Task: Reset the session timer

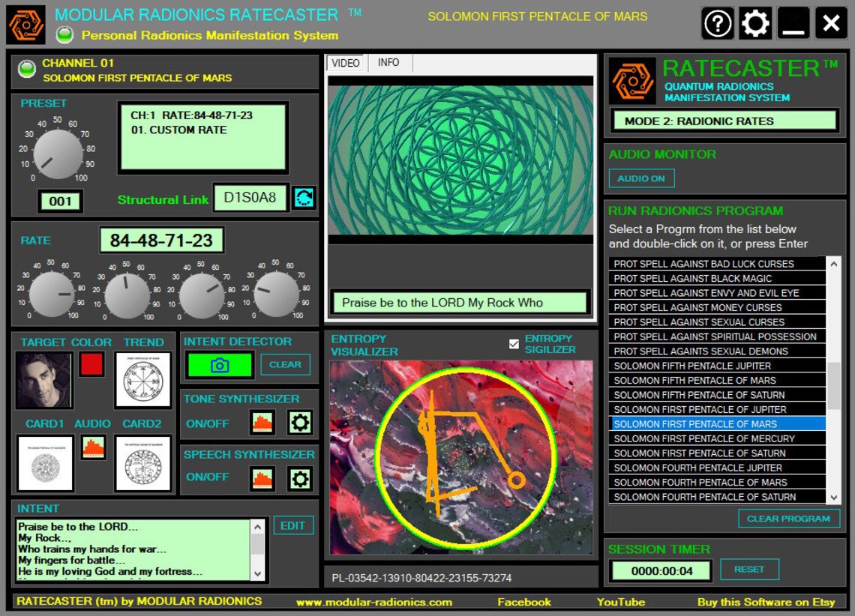Action: [x=749, y=569]
